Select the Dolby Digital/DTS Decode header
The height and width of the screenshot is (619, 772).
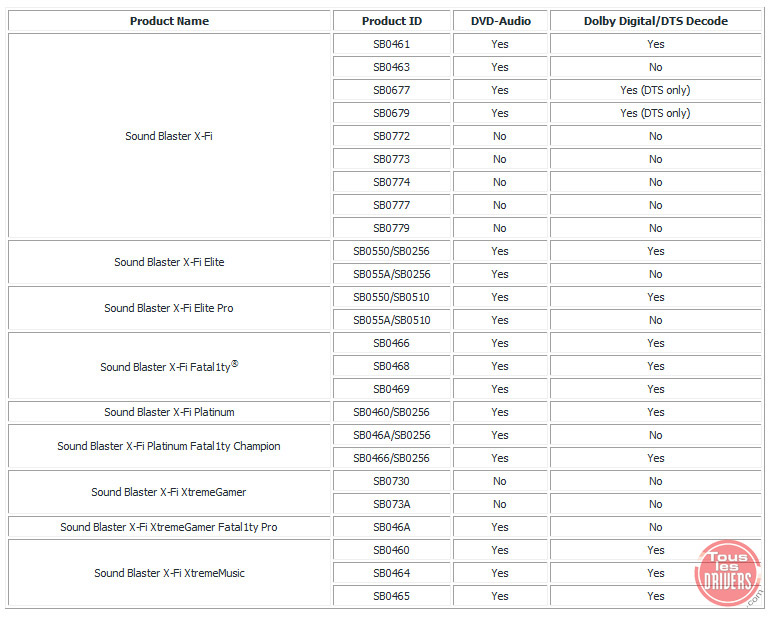tap(655, 21)
